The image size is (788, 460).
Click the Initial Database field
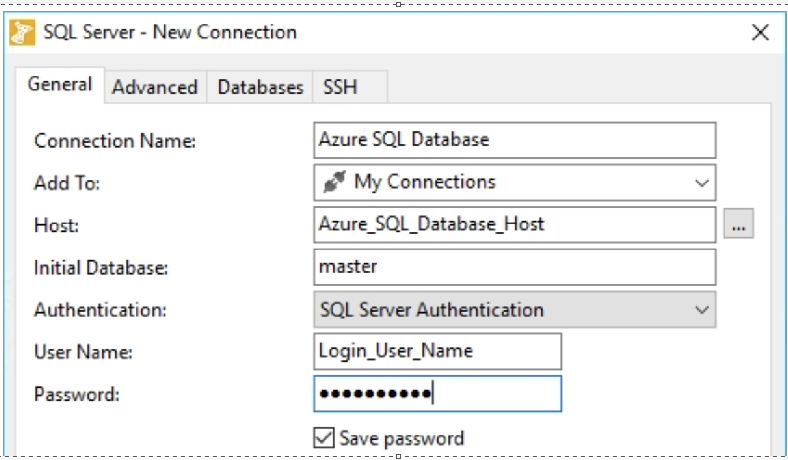tap(515, 267)
